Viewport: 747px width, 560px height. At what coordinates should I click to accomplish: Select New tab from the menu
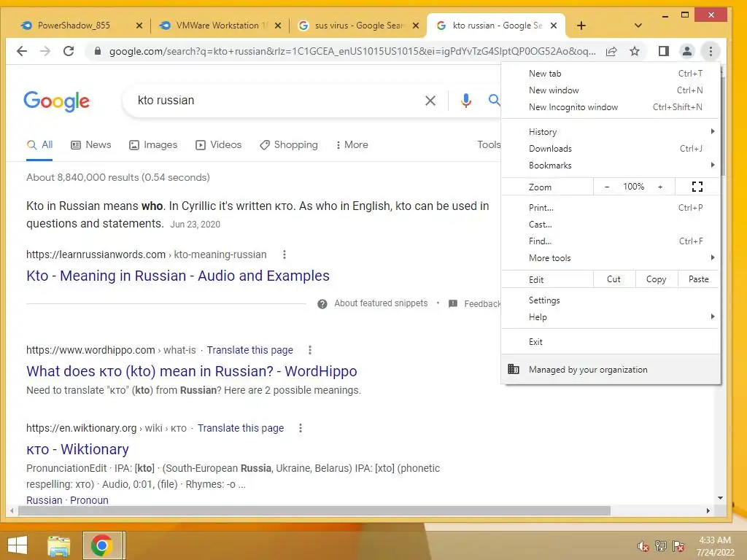(611, 74)
